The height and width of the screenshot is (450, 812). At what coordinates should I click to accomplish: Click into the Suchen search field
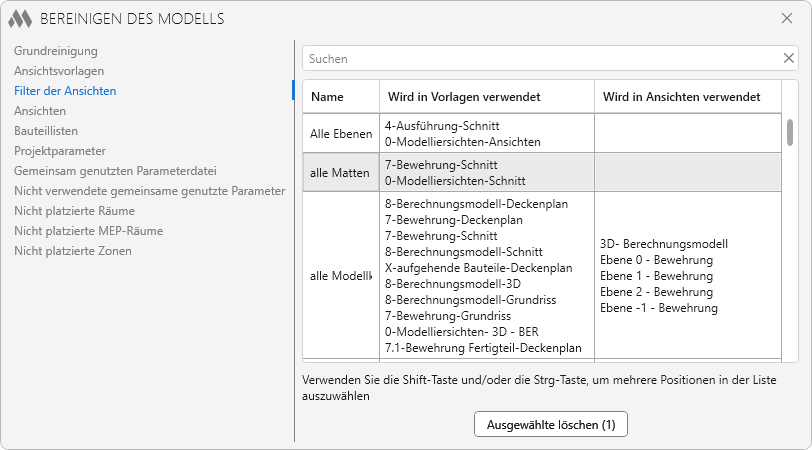click(540, 59)
